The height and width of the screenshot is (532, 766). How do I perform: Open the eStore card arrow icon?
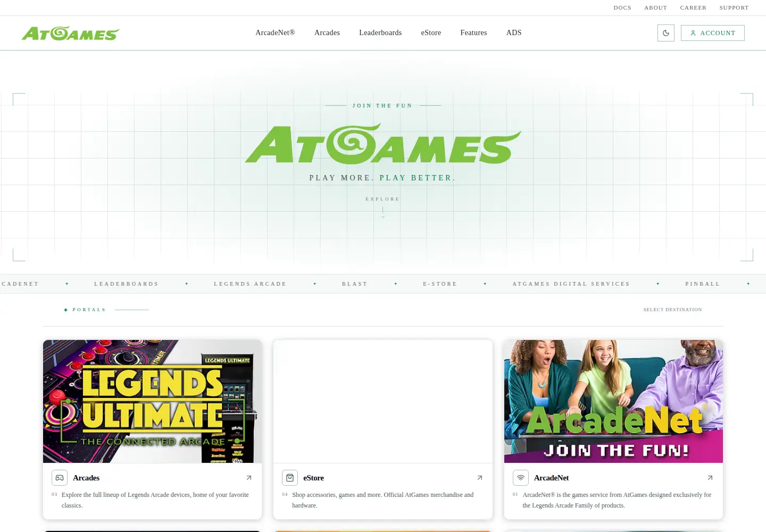(480, 478)
